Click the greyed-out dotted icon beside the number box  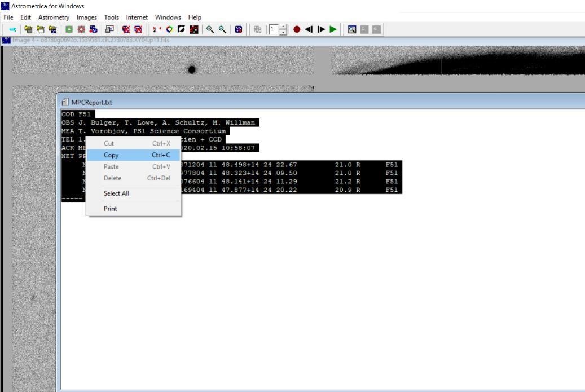pos(257,29)
